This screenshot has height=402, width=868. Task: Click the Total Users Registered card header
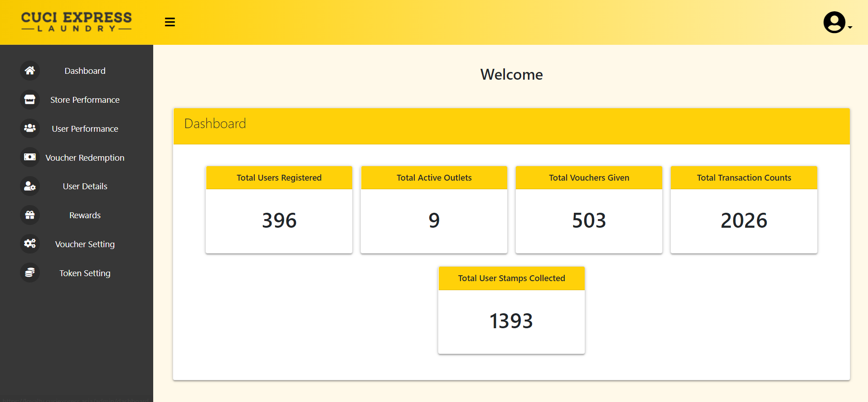click(x=279, y=178)
